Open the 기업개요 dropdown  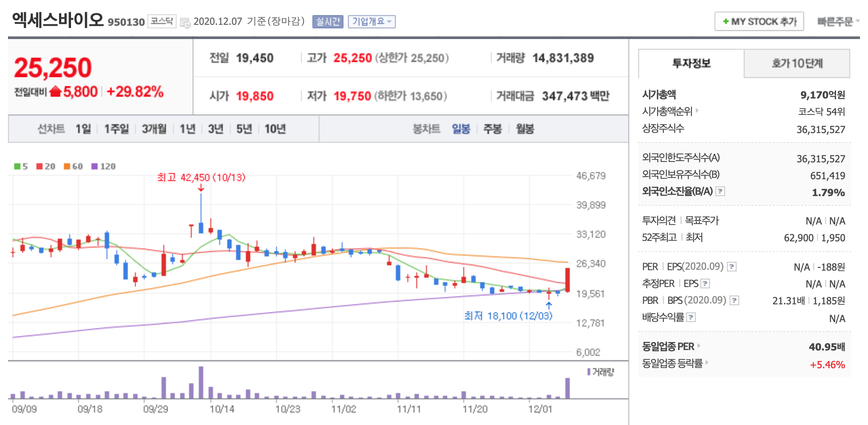[372, 21]
